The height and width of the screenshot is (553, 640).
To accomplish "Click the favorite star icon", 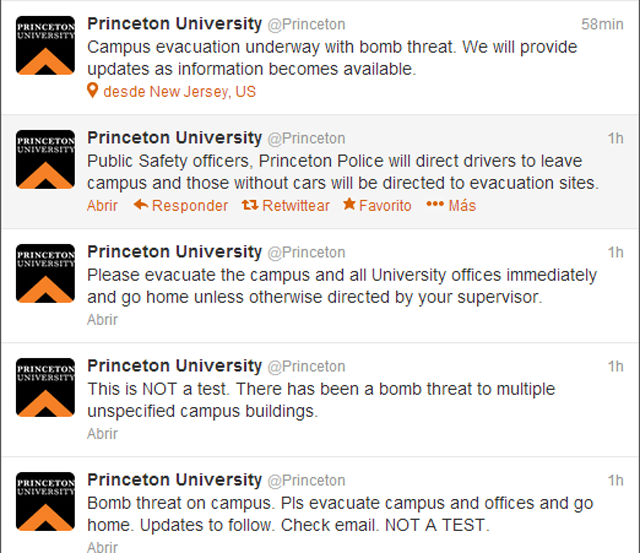I will click(x=349, y=205).
